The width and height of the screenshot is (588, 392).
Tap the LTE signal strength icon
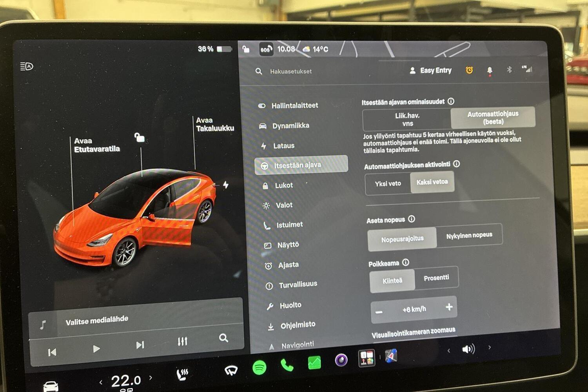[x=527, y=69]
